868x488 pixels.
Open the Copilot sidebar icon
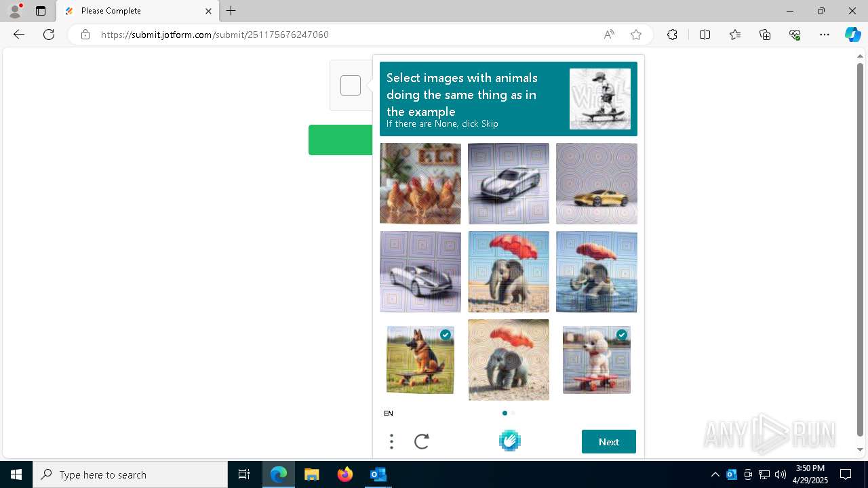[852, 35]
